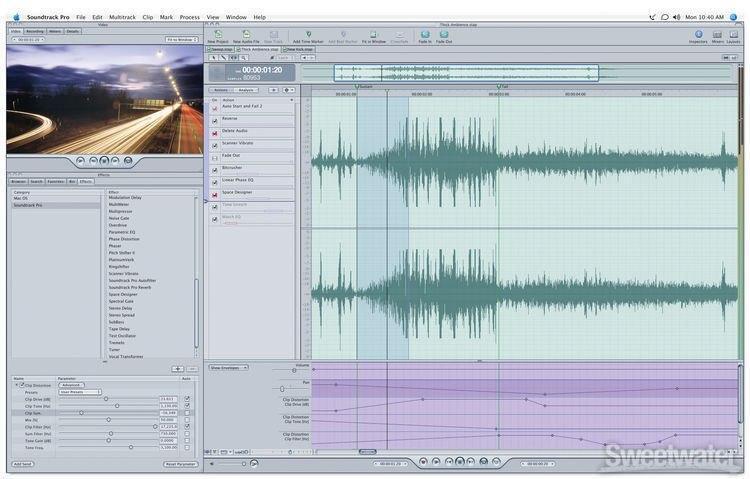The width and height of the screenshot is (750, 479).
Task: Apply Fade Out from the toolbar
Action: [x=444, y=36]
